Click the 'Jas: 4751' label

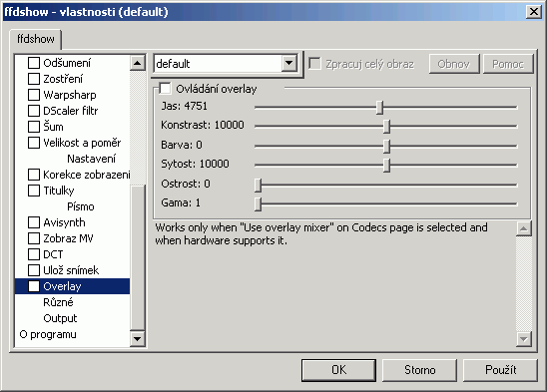pyautogui.click(x=185, y=106)
